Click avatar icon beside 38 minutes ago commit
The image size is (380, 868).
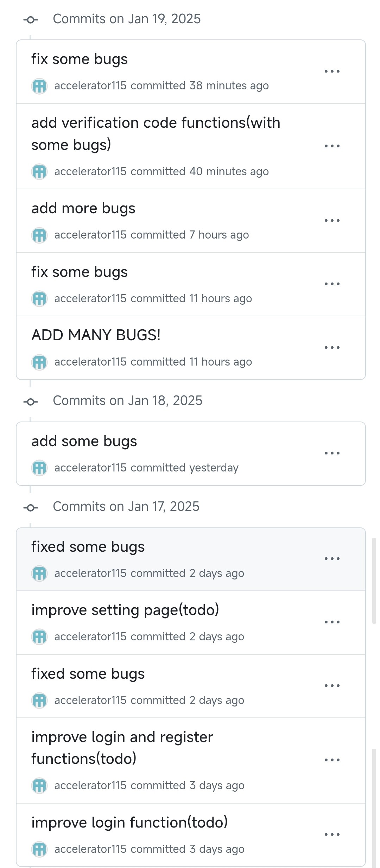[39, 86]
